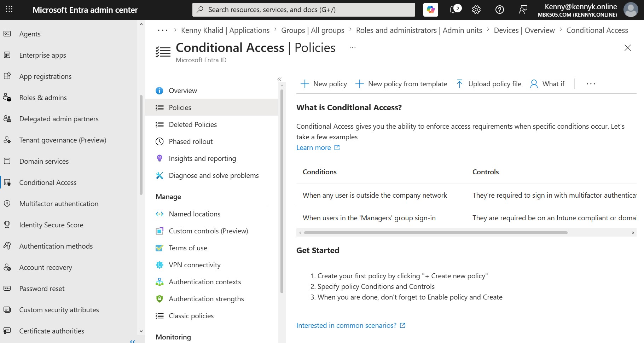Screen dimensions: 644x343
Task: Close the Conditional Access blade
Action: click(628, 48)
